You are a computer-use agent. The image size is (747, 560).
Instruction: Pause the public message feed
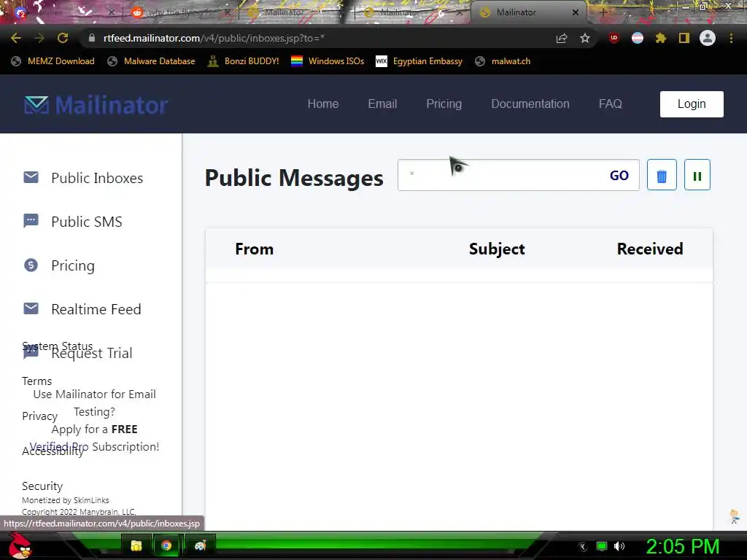pos(697,175)
